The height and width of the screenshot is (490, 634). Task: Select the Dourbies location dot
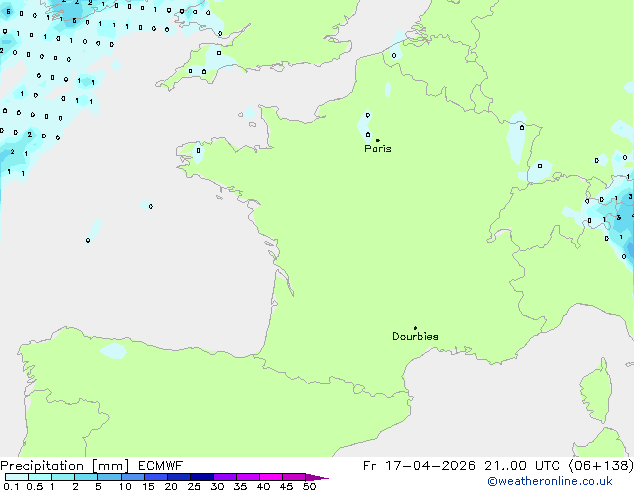tap(415, 328)
